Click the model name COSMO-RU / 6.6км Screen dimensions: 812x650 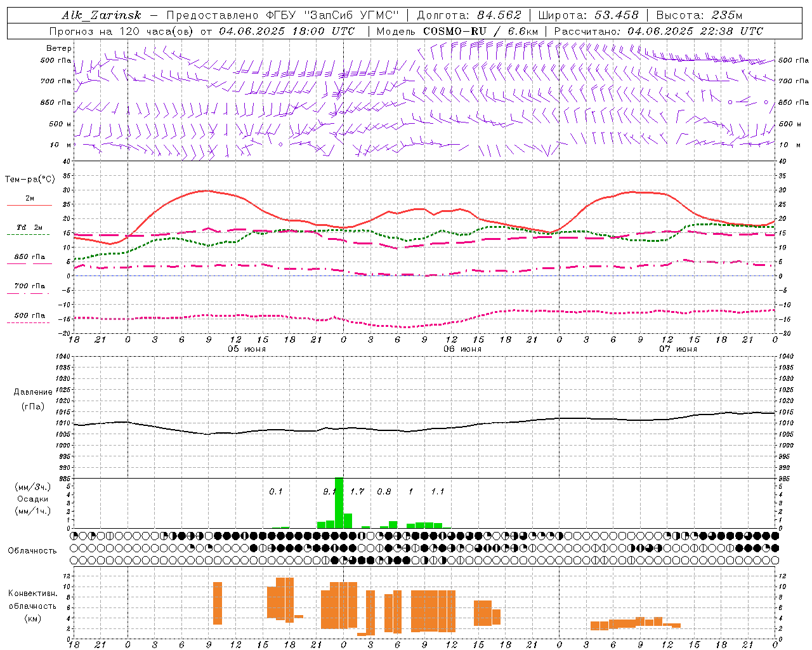click(x=481, y=31)
